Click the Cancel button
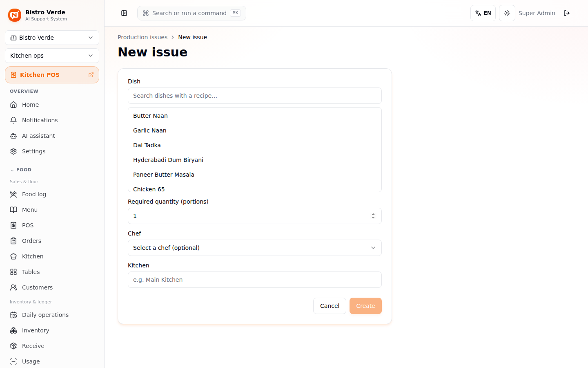Image resolution: width=588 pixels, height=368 pixels. [x=330, y=306]
